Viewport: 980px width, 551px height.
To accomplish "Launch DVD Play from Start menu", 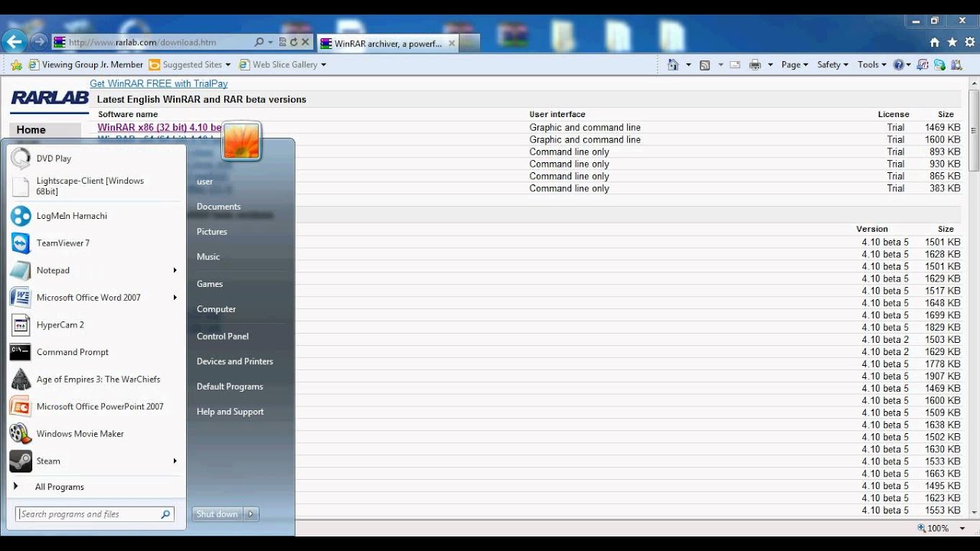I will tap(95, 158).
